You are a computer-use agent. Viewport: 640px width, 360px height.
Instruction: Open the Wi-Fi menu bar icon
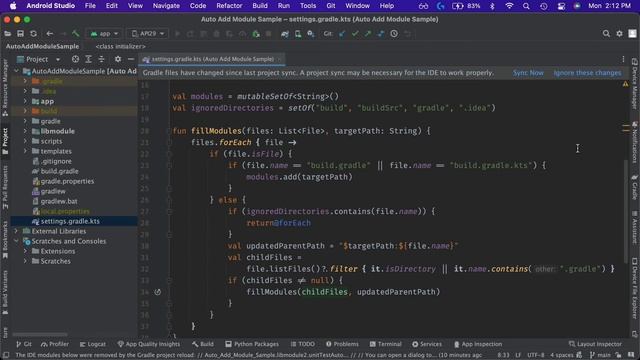coord(509,6)
